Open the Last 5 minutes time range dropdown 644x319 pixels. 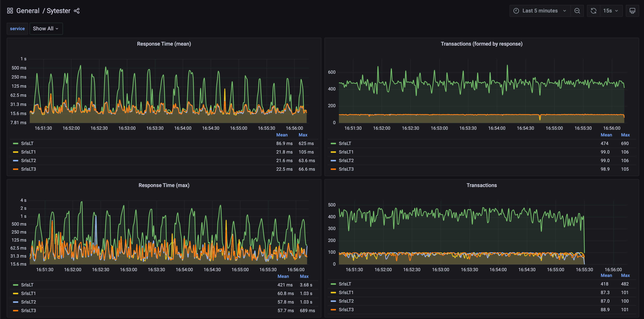(540, 10)
